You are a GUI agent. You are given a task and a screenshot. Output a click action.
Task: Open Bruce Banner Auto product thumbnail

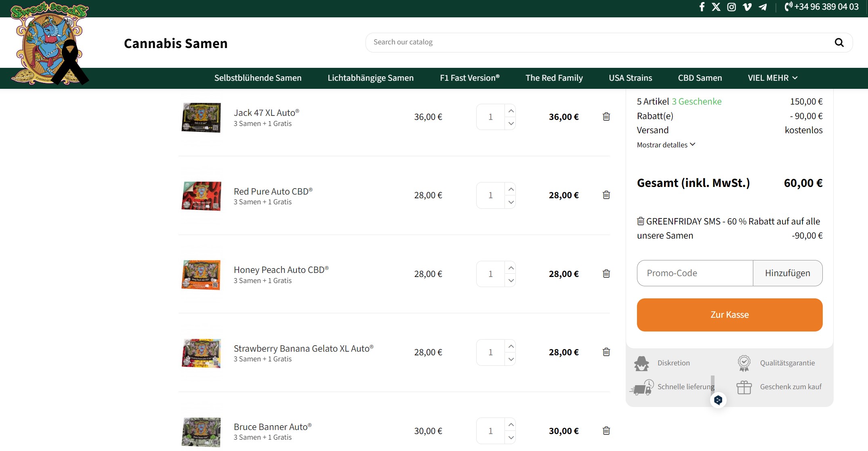click(201, 432)
